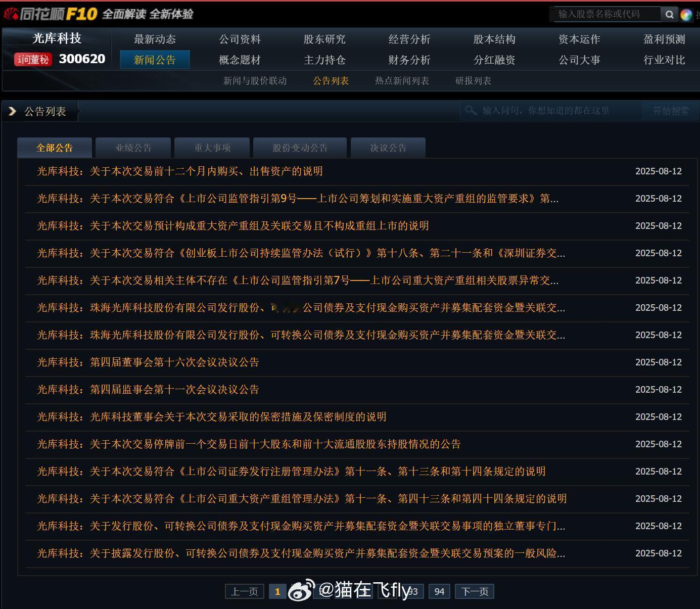Click the 下一页 next page button
This screenshot has width=700, height=609.
coord(475,591)
